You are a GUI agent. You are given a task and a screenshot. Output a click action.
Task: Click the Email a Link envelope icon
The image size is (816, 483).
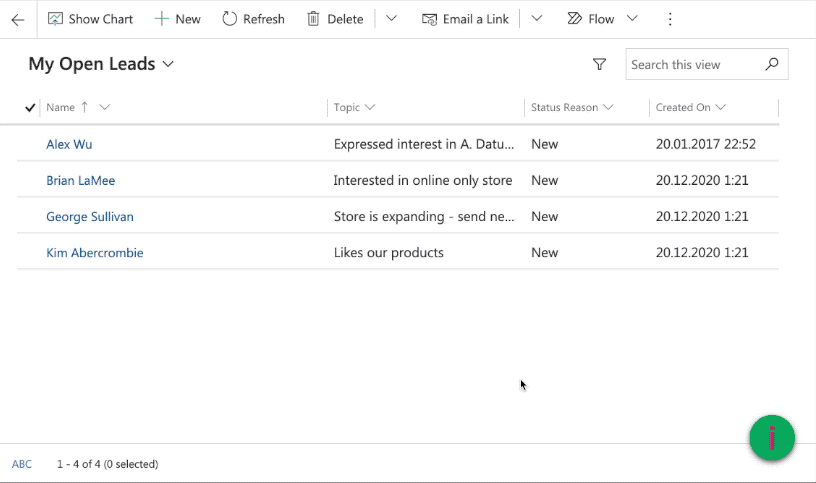(430, 19)
